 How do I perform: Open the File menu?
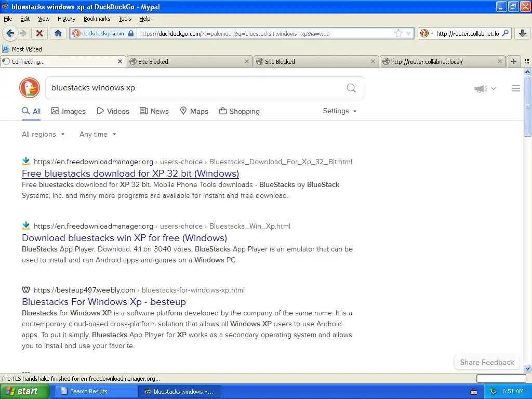[x=8, y=19]
